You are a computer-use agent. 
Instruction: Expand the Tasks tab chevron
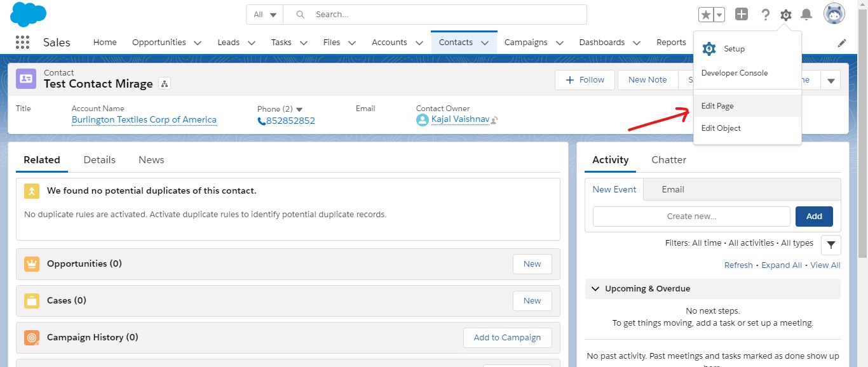tap(304, 43)
